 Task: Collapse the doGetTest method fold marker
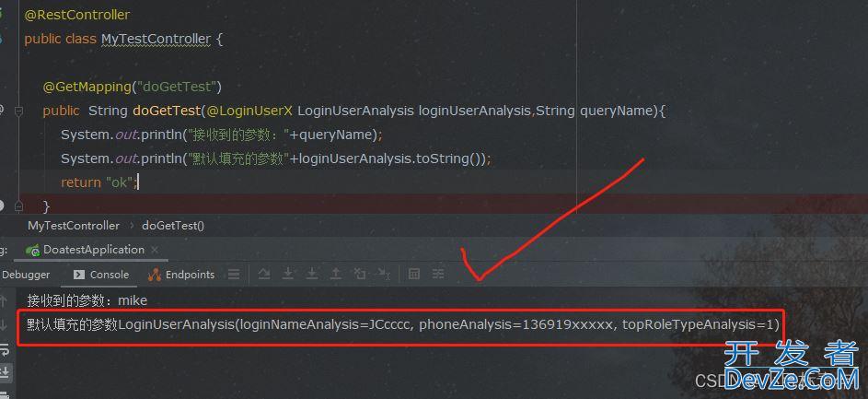18,111
